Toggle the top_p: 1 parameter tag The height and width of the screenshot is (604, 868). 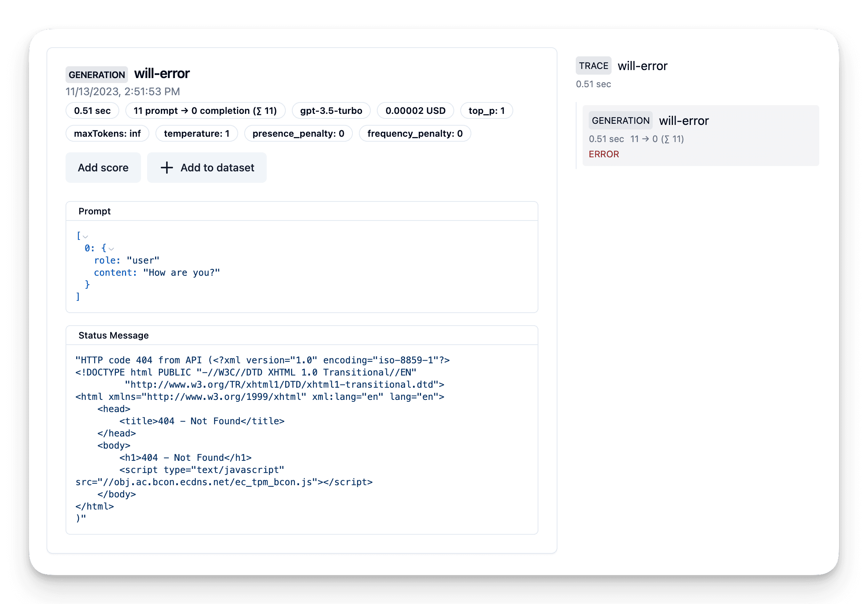tap(487, 110)
